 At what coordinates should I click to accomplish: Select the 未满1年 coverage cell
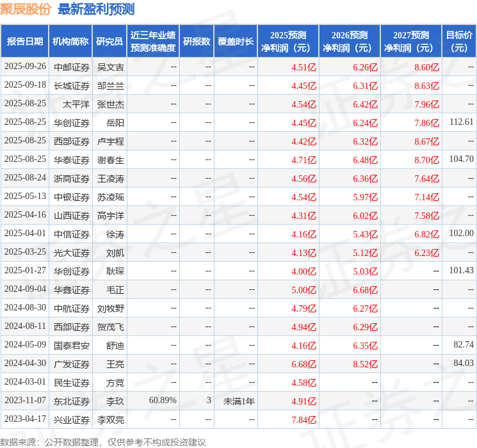[x=239, y=401]
